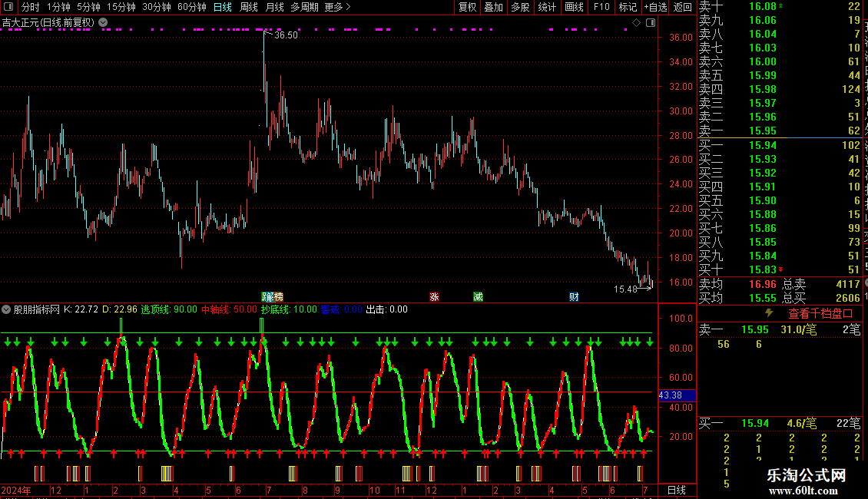868x499 pixels.
Task: Click the diamond icon above price axis
Action: [x=637, y=23]
